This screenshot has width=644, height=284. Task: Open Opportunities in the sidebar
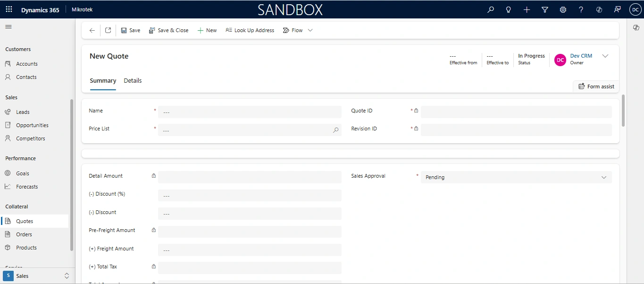32,125
